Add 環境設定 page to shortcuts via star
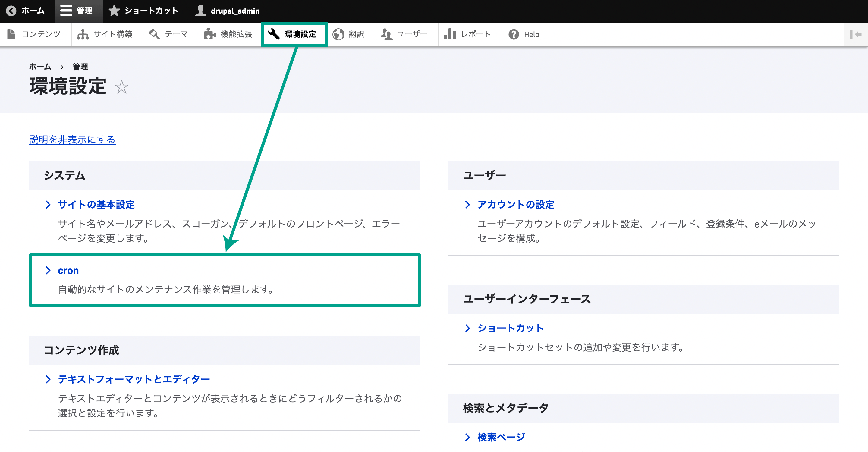 122,86
